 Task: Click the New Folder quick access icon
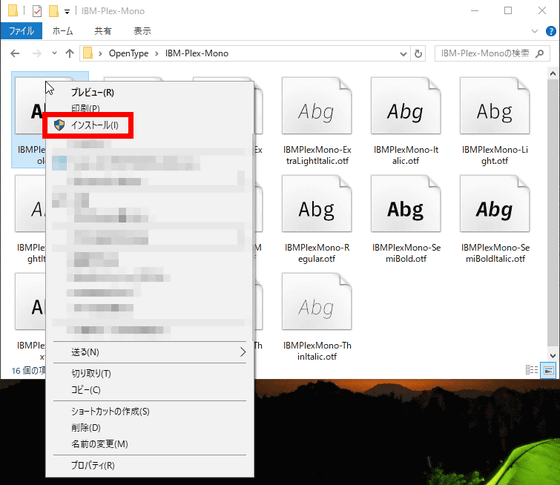(x=54, y=11)
